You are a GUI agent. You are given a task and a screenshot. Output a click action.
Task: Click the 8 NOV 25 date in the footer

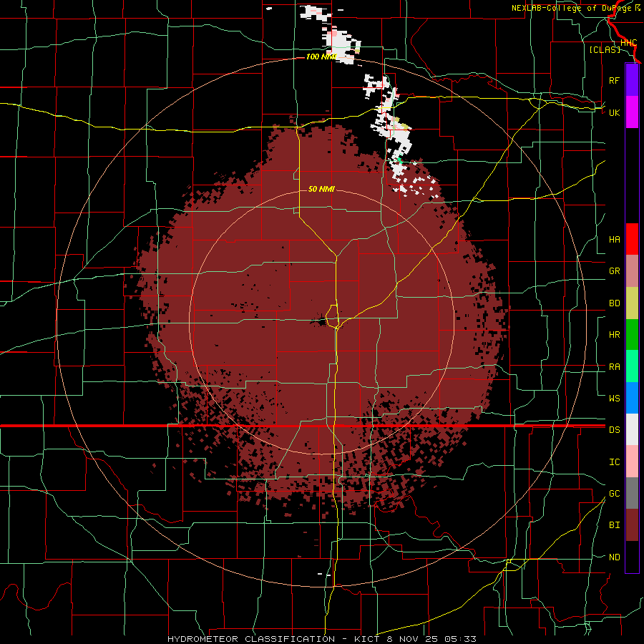(x=413, y=639)
